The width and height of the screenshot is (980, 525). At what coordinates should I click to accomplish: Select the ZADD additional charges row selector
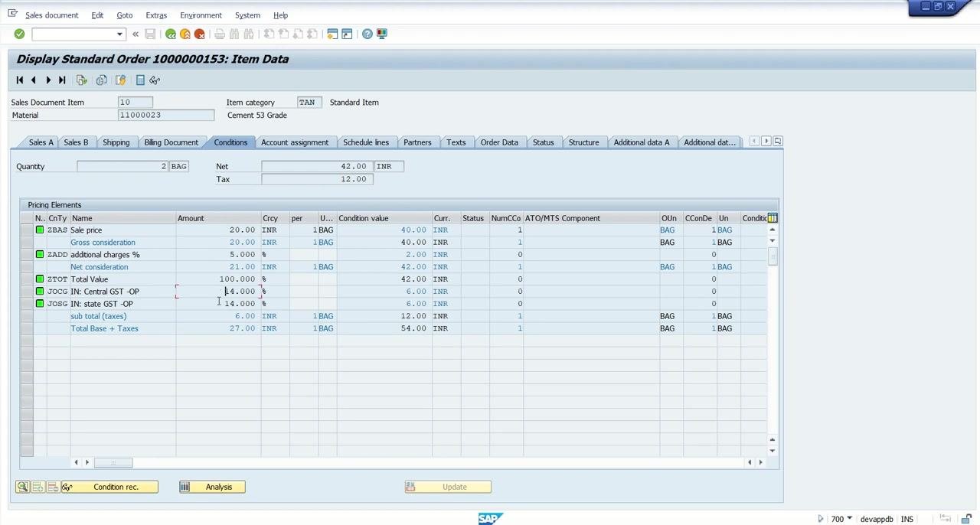tap(27, 254)
